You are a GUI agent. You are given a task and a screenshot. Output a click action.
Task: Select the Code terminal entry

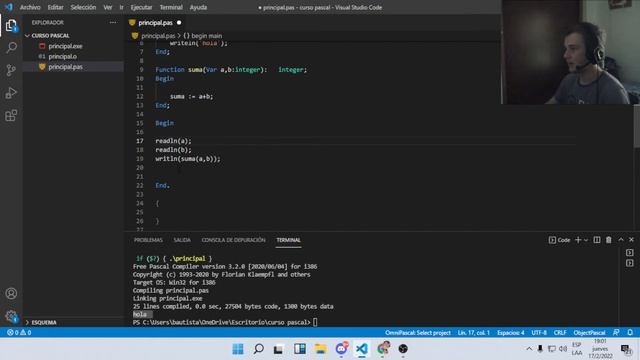[x=560, y=240]
